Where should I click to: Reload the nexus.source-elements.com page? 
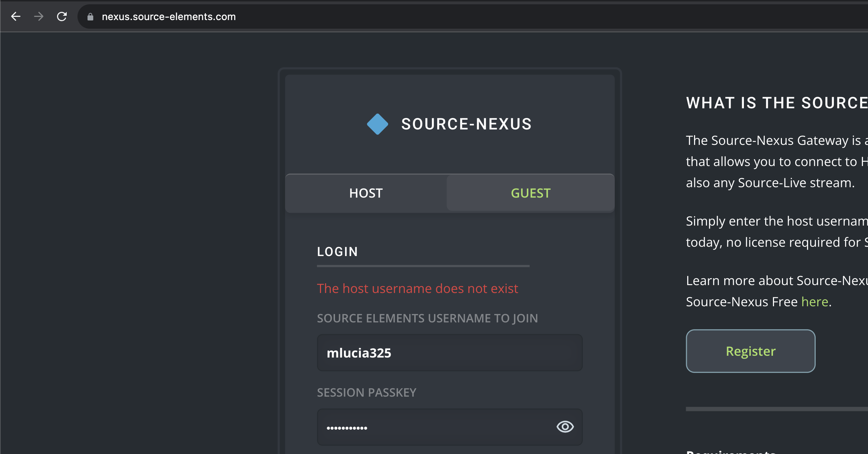(x=62, y=16)
